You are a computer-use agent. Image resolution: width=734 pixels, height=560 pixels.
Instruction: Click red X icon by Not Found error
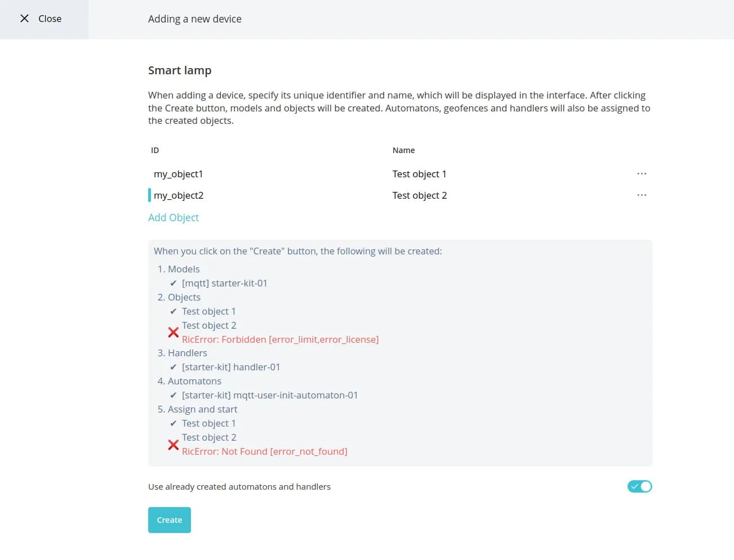[174, 445]
